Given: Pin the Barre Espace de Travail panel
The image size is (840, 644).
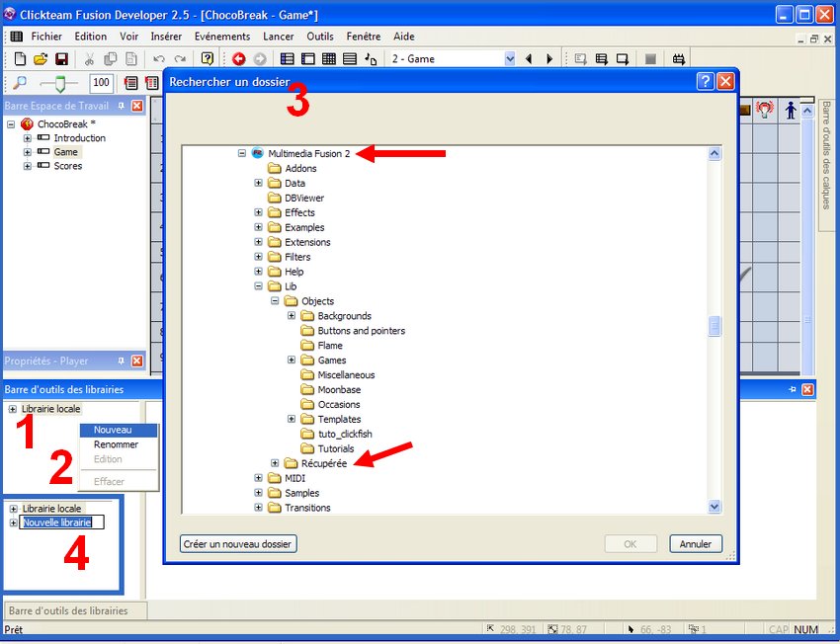Looking at the screenshot, I should click(x=122, y=106).
